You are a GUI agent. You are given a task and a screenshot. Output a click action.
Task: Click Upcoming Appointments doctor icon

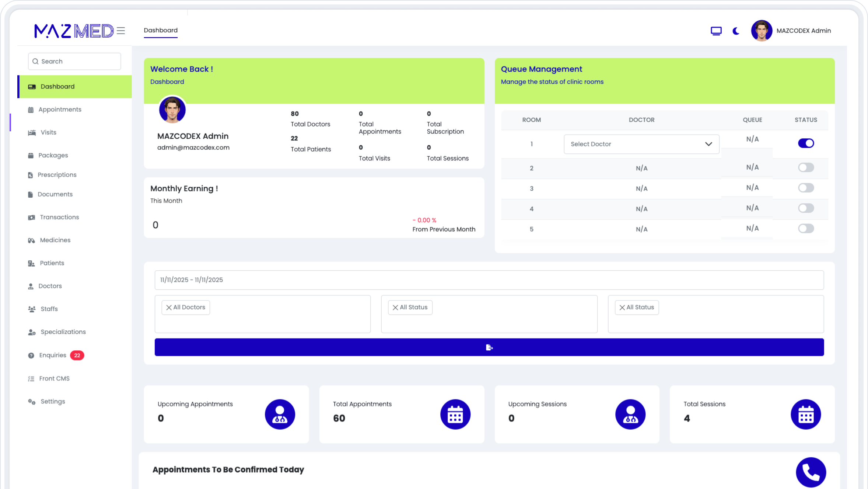(280, 414)
